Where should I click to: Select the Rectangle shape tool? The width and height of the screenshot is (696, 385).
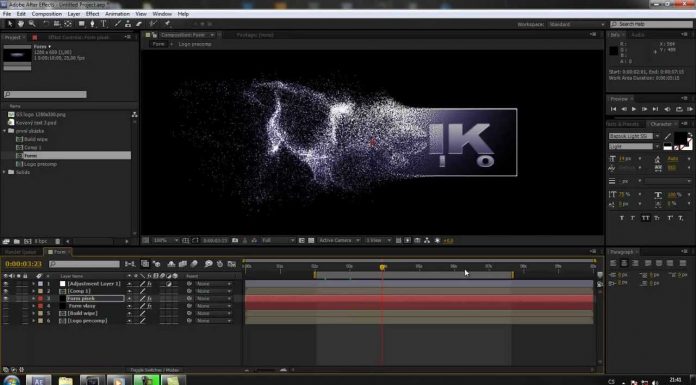(82, 24)
